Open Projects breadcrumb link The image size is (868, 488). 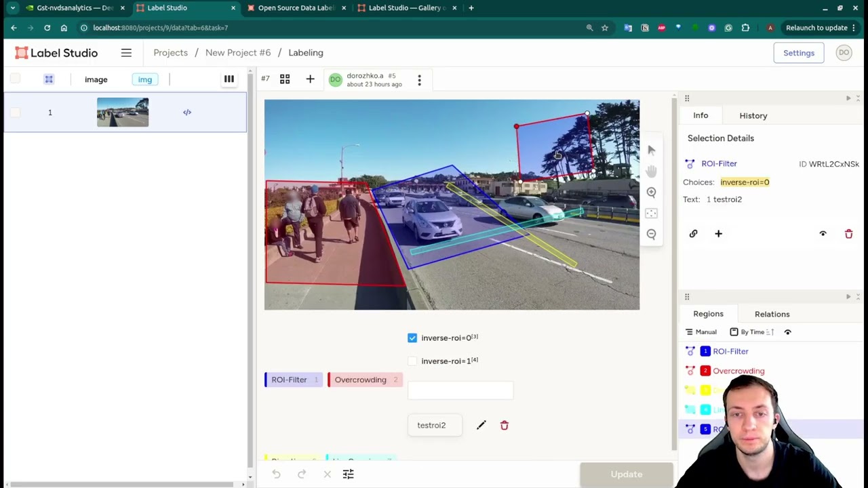click(170, 53)
